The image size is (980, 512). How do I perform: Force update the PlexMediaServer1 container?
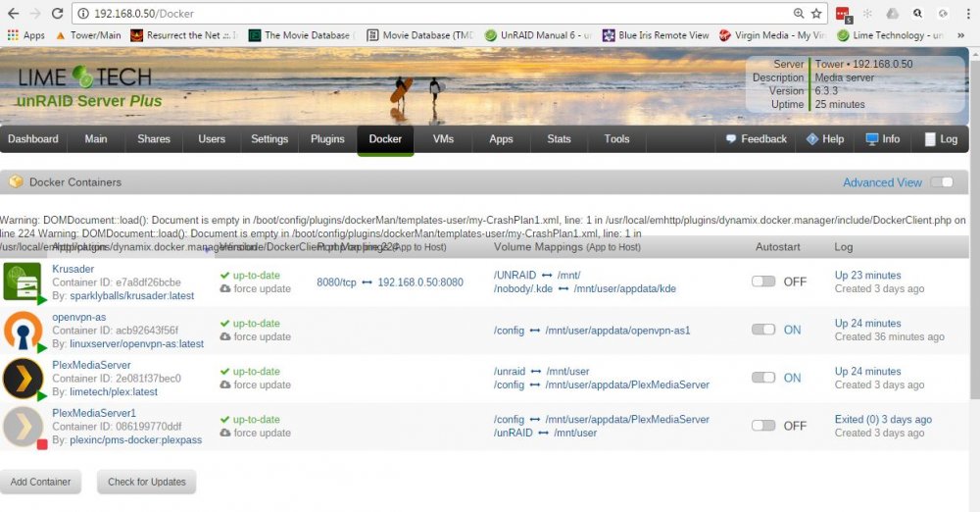click(256, 434)
